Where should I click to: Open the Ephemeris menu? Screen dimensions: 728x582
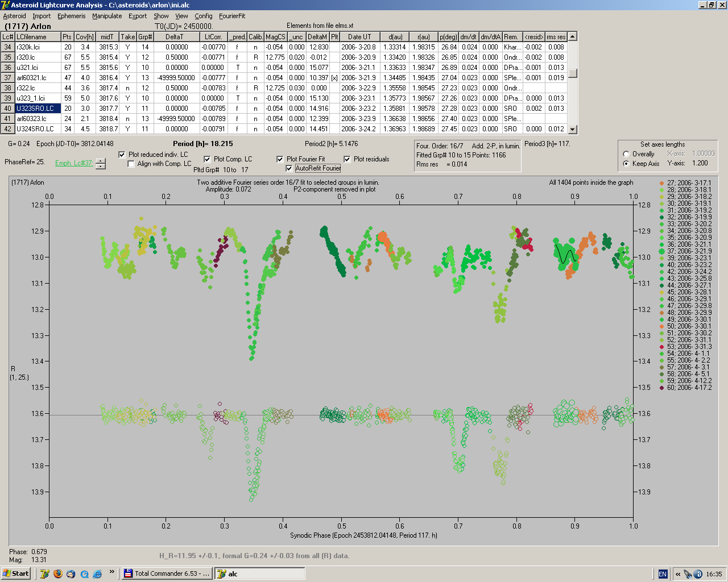pos(72,16)
